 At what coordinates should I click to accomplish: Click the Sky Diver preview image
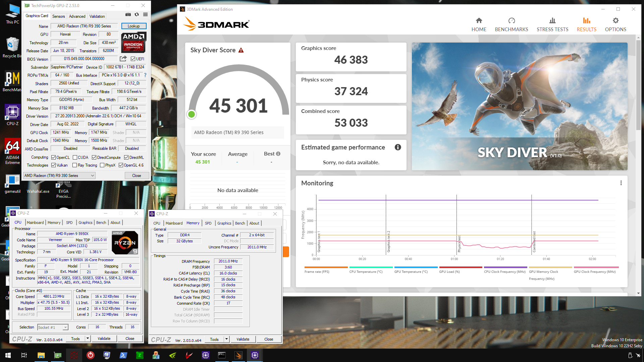[x=520, y=106]
